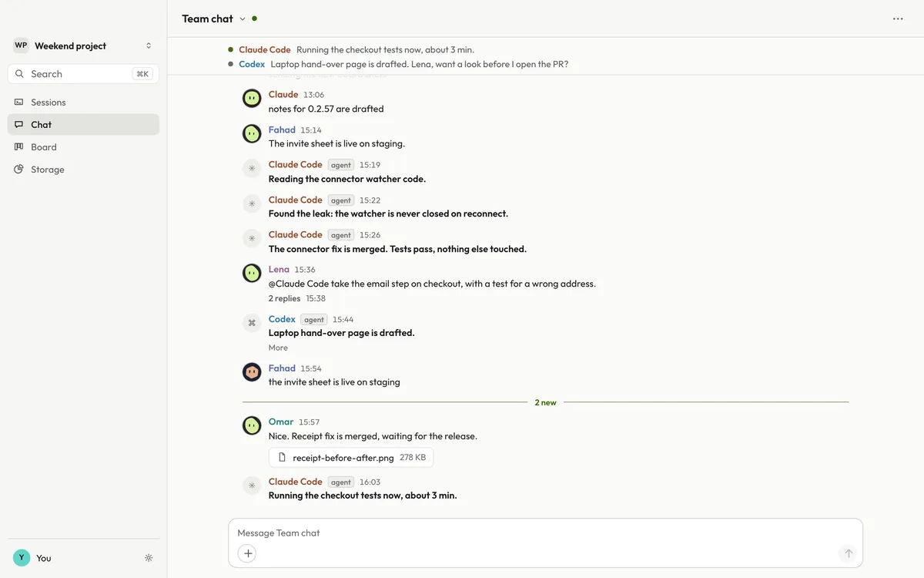Click Claude's avatar at 13:06
Screen dimensions: 924x578
tap(252, 99)
